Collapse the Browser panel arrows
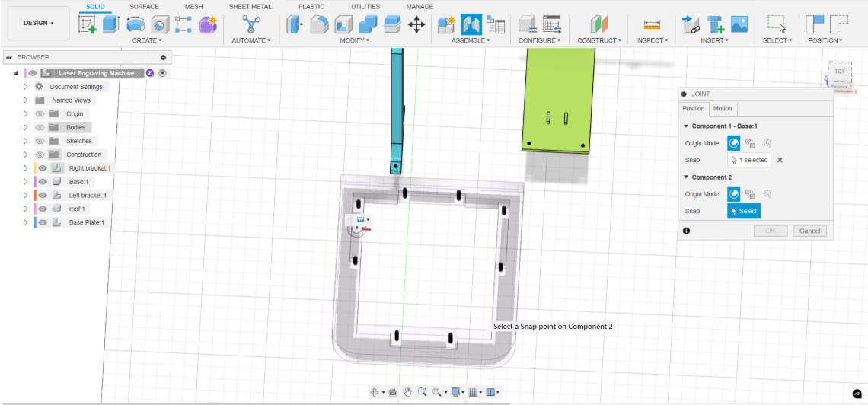This screenshot has height=405, width=868. pyautogui.click(x=9, y=58)
